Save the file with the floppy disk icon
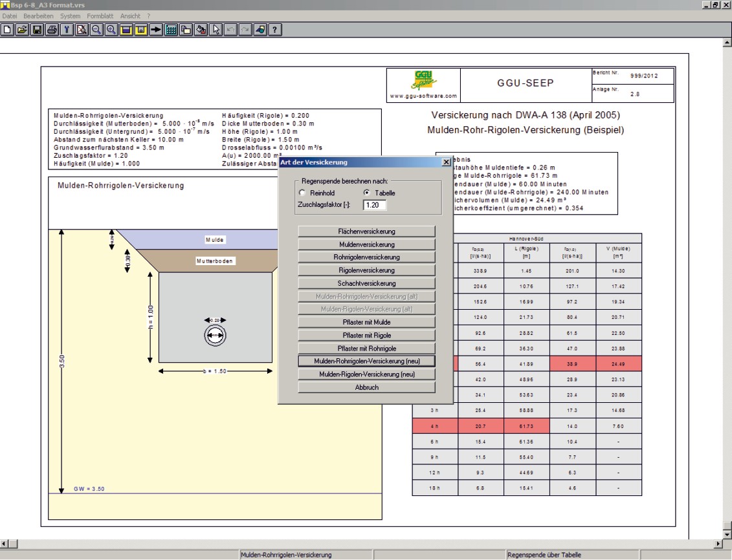This screenshot has height=560, width=732. [x=36, y=30]
